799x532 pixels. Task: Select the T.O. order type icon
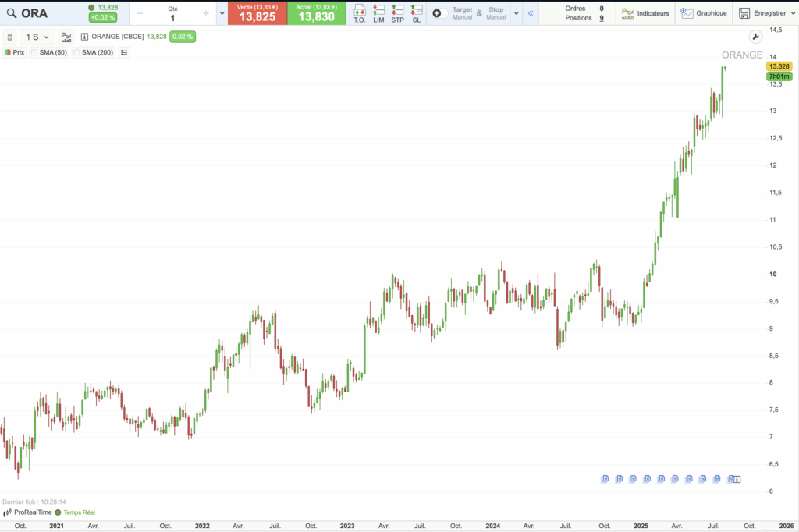[359, 13]
